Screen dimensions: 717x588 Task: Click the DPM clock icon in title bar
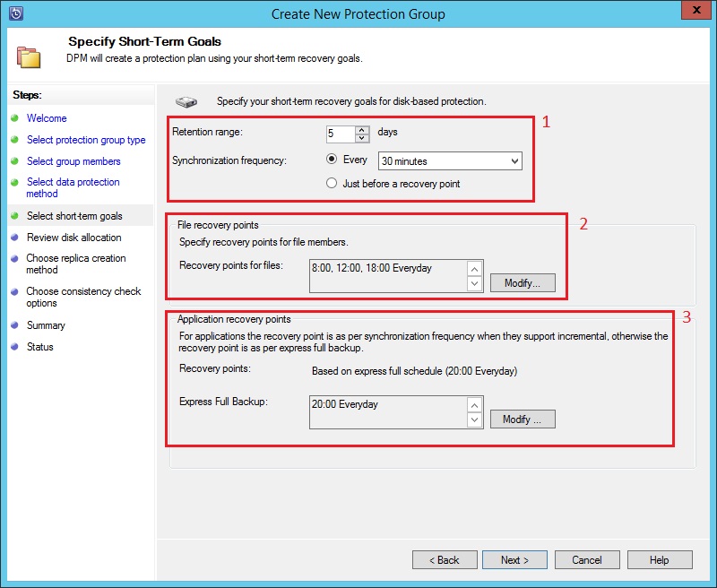[15, 13]
